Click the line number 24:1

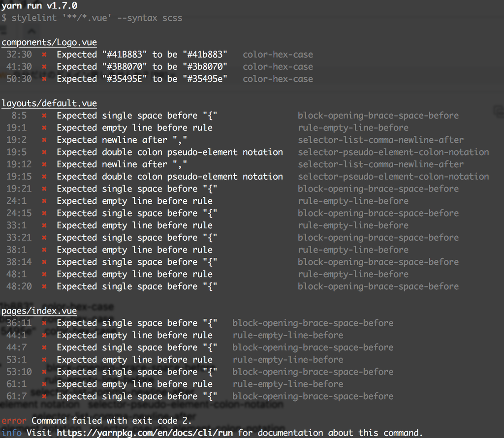tap(16, 201)
